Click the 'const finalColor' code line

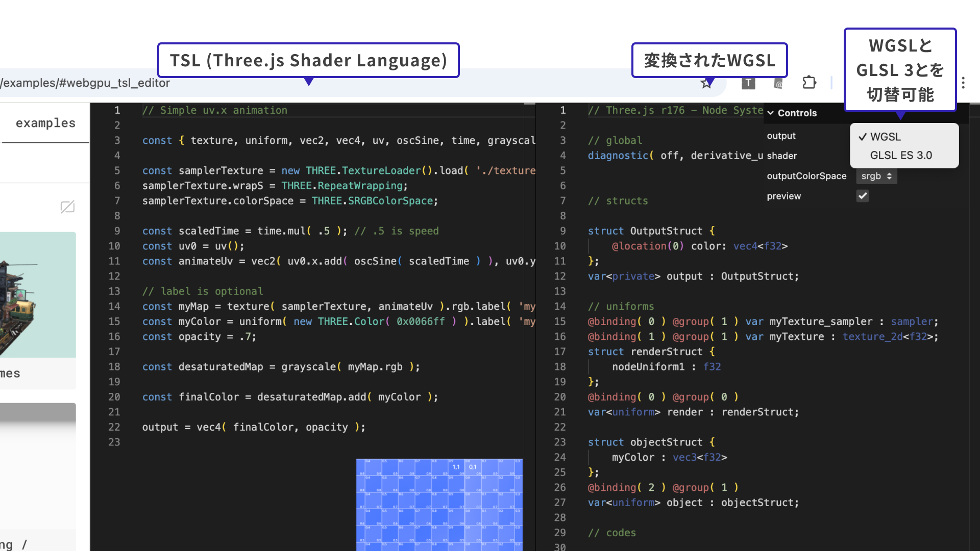point(290,397)
